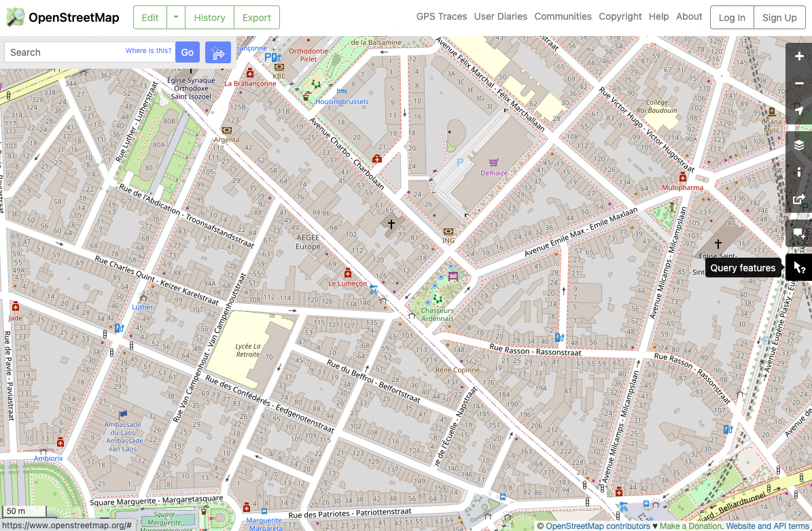Click the OpenStreetMap logo icon
Image resolution: width=812 pixels, height=531 pixels.
pyautogui.click(x=15, y=17)
